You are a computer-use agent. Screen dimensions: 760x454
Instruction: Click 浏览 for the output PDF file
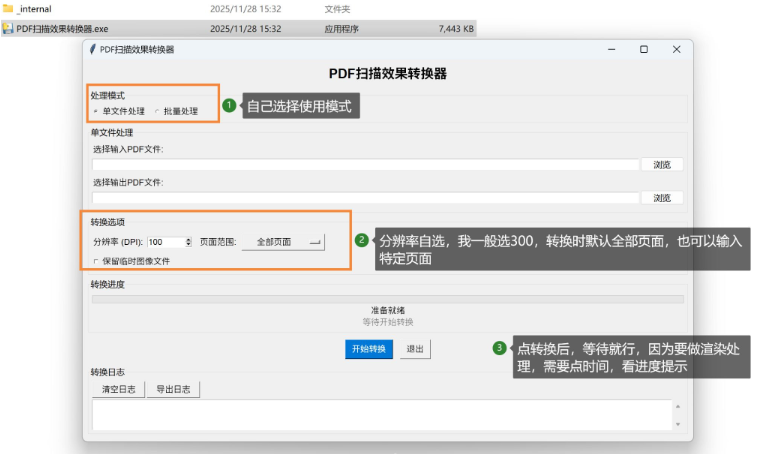pos(662,198)
